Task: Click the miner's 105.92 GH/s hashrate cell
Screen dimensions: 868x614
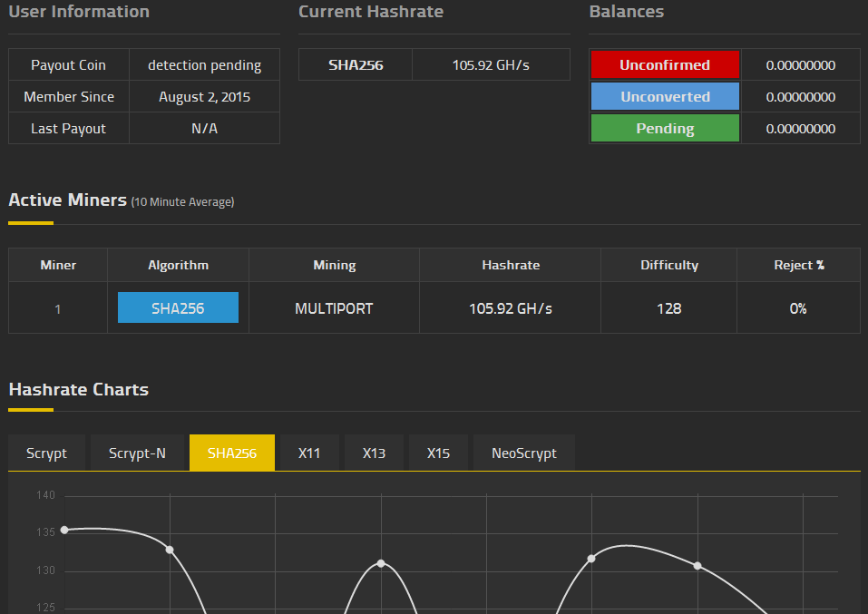Action: [x=511, y=308]
